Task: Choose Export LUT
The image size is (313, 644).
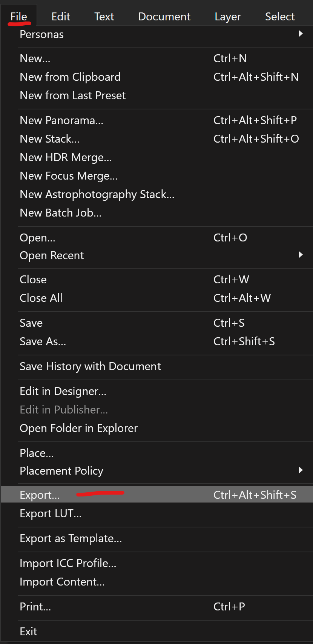Action: click(x=51, y=513)
